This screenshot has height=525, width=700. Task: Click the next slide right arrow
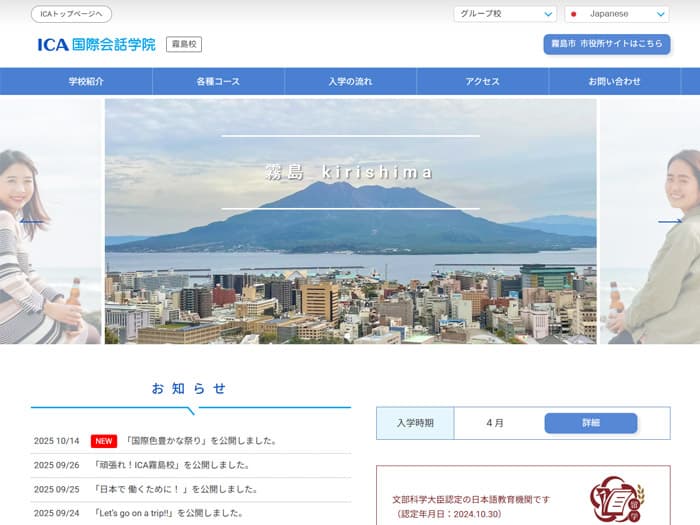pyautogui.click(x=669, y=221)
